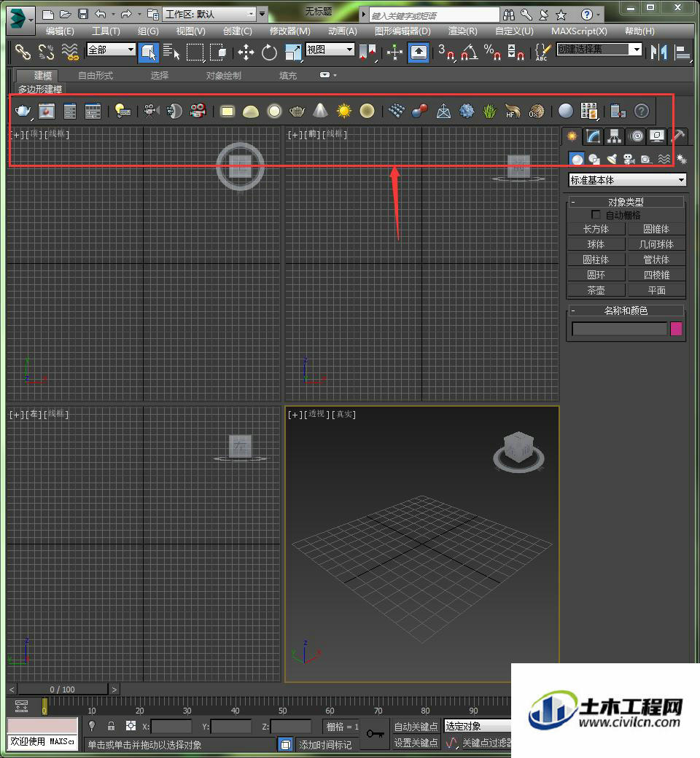The image size is (700, 758).
Task: Click the Select by Name icon
Action: 171,52
